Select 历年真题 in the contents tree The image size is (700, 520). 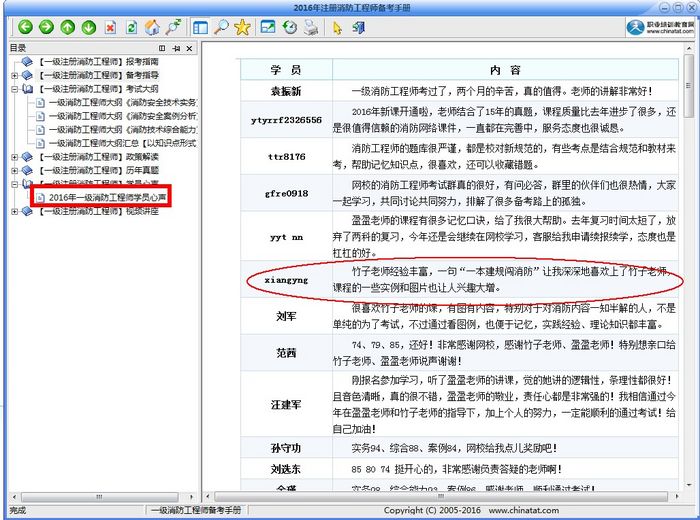point(98,170)
